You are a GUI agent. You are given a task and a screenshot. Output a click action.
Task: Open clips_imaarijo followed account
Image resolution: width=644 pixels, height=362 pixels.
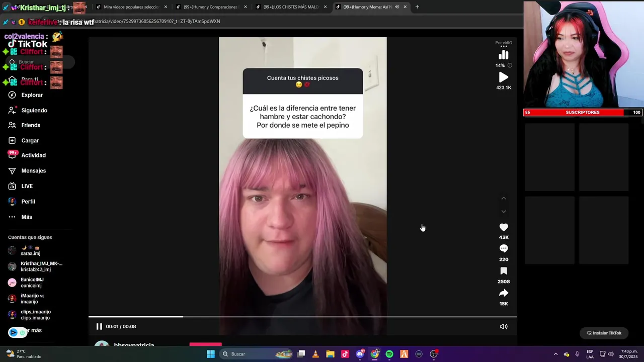29,315
